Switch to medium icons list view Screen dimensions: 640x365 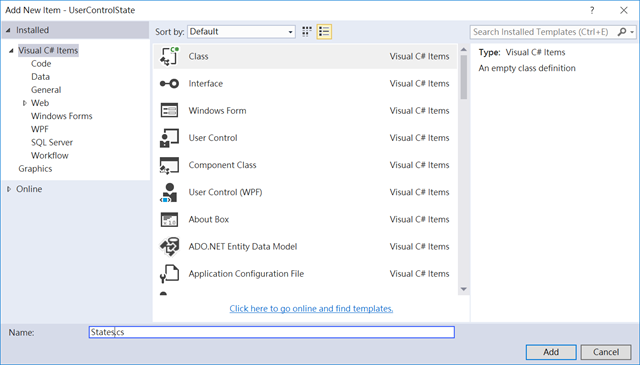click(324, 32)
